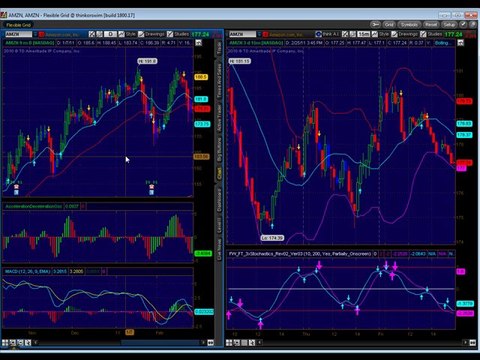
Task: Click the red symbol link icon in left chart
Action: 41,34
